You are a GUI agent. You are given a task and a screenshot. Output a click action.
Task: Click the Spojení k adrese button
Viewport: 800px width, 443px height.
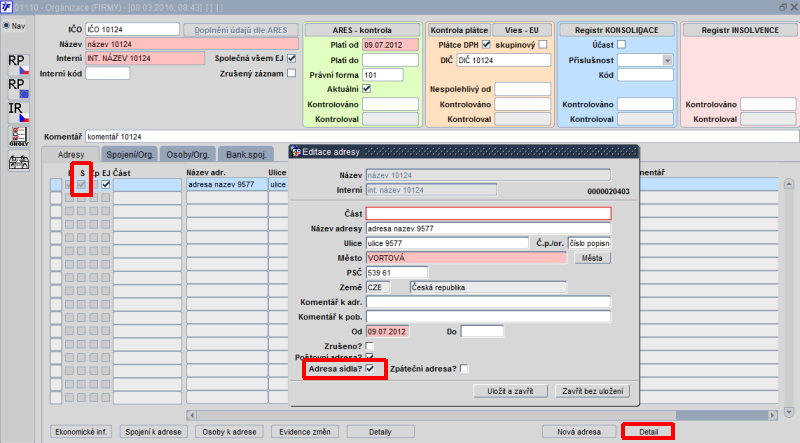pos(153,432)
